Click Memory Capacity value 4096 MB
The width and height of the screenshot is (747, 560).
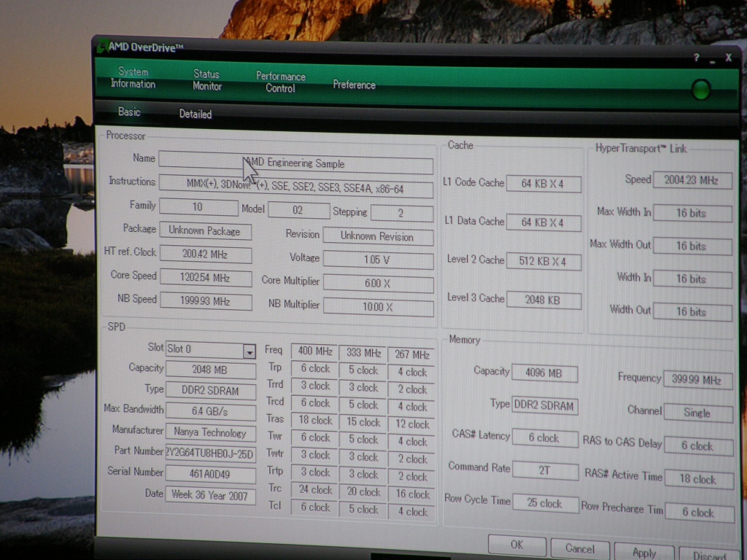point(544,373)
